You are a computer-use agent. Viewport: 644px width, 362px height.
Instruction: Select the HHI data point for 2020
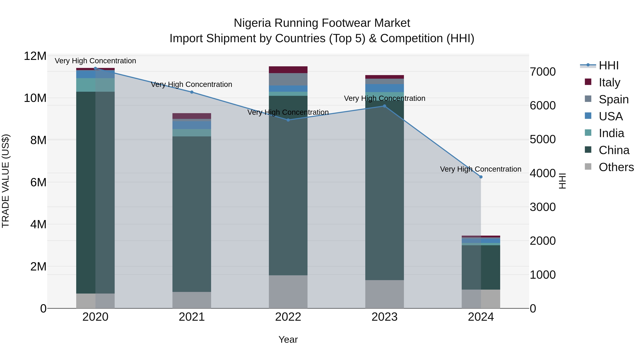(x=95, y=68)
